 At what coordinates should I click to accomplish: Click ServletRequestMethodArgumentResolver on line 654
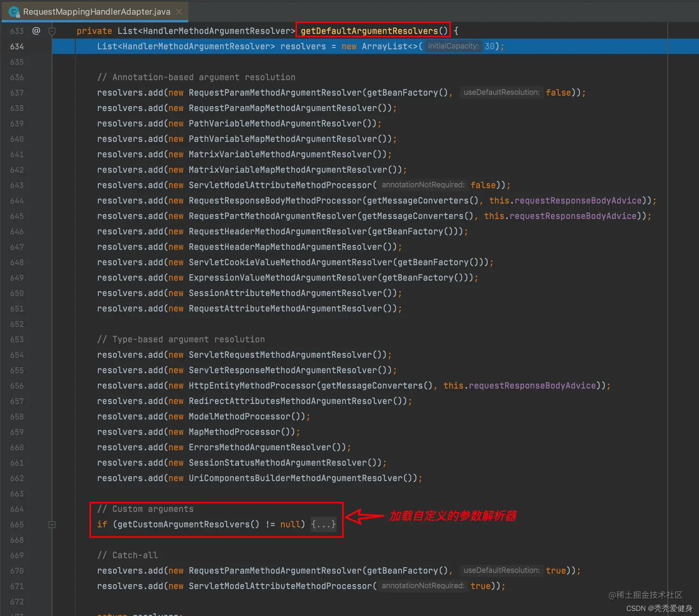(x=280, y=355)
